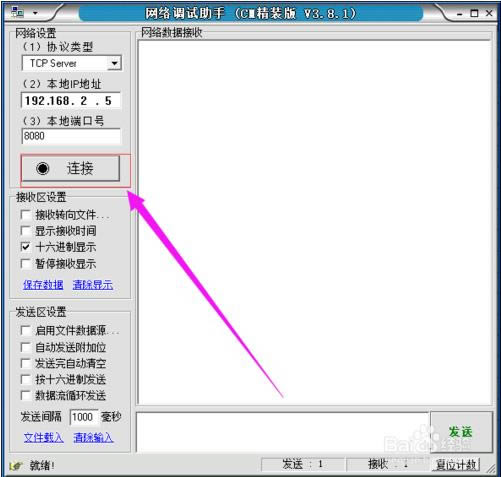Click the 连接 connect button
This screenshot has height=477, width=501.
[x=71, y=169]
